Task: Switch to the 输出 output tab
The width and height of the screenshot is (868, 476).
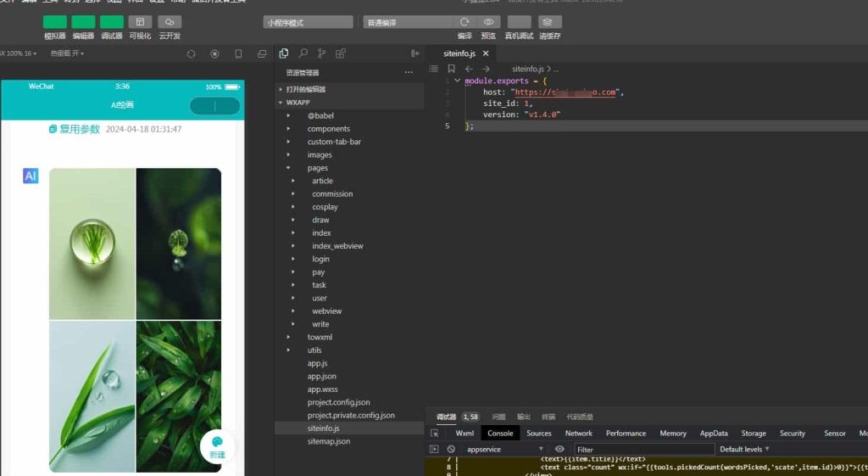Action: (x=523, y=417)
